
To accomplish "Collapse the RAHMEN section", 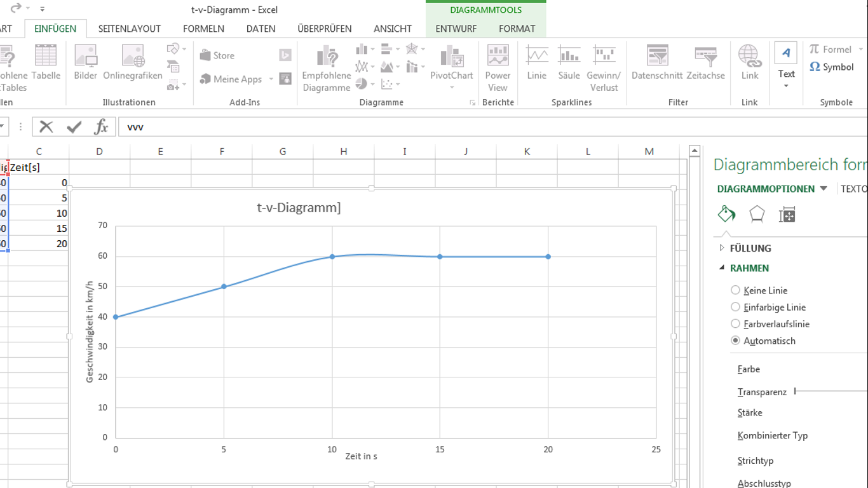I will [x=722, y=268].
